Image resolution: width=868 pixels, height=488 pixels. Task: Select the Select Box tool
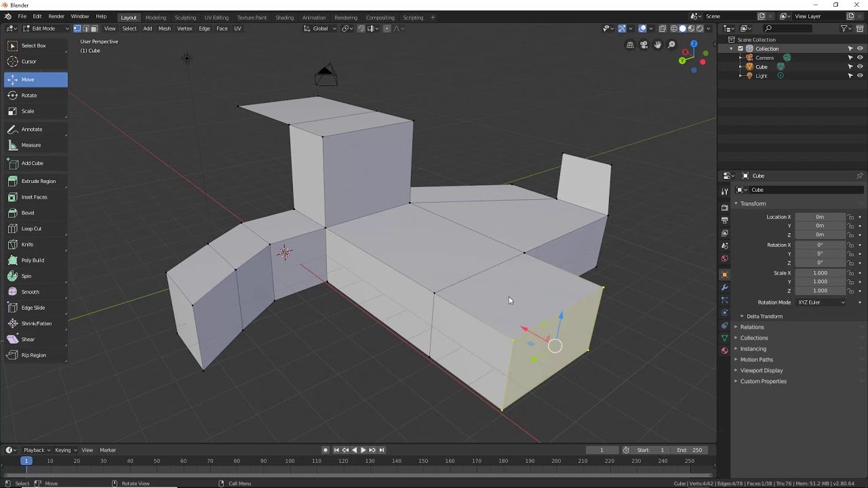(x=35, y=45)
